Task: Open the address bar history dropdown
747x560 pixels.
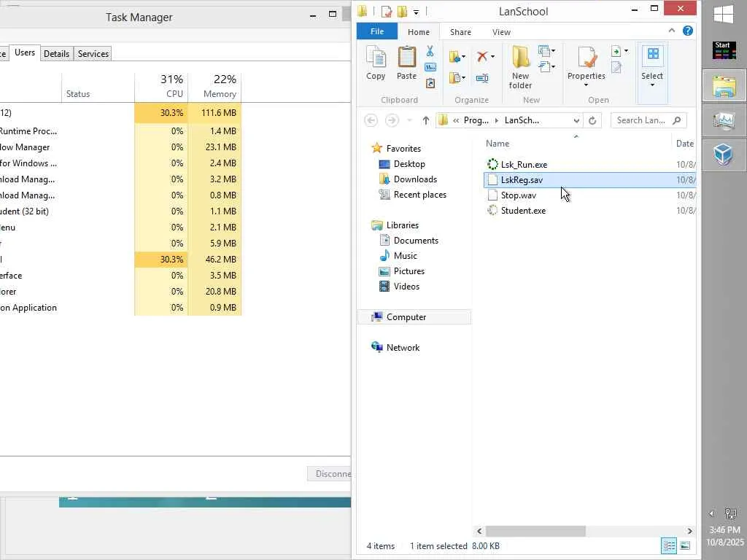Action: [576, 120]
